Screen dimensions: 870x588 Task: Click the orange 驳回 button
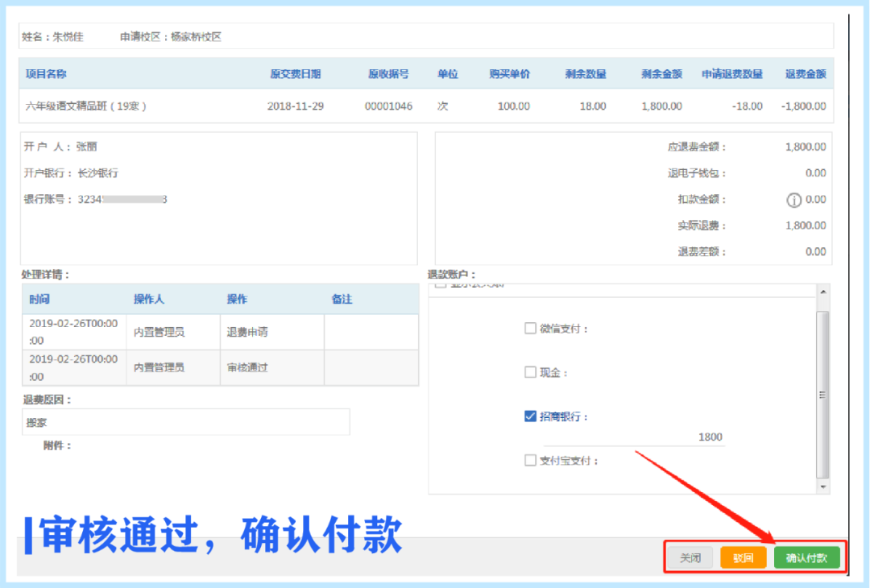pyautogui.click(x=743, y=557)
